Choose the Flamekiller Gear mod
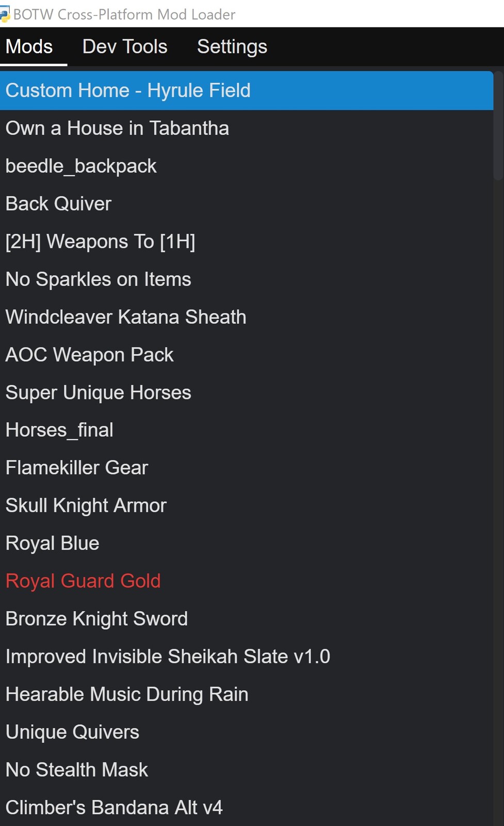This screenshot has height=826, width=504. pyautogui.click(x=247, y=468)
